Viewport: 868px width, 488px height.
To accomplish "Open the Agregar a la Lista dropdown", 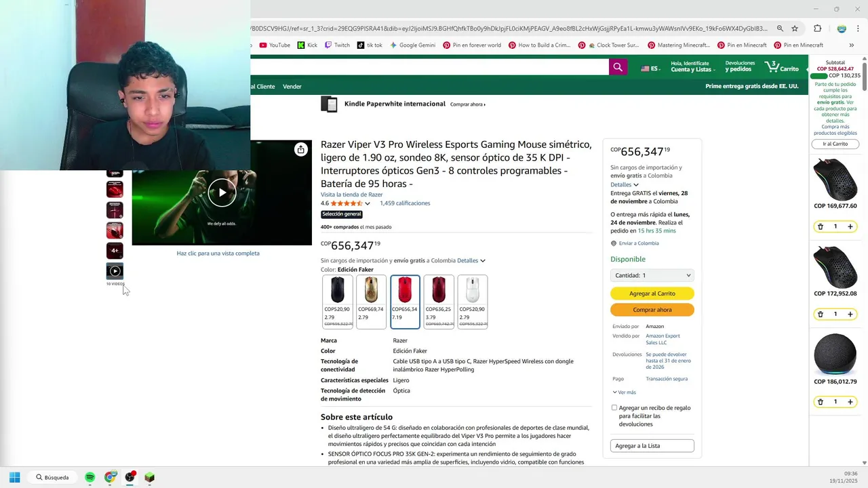I will 652,446.
